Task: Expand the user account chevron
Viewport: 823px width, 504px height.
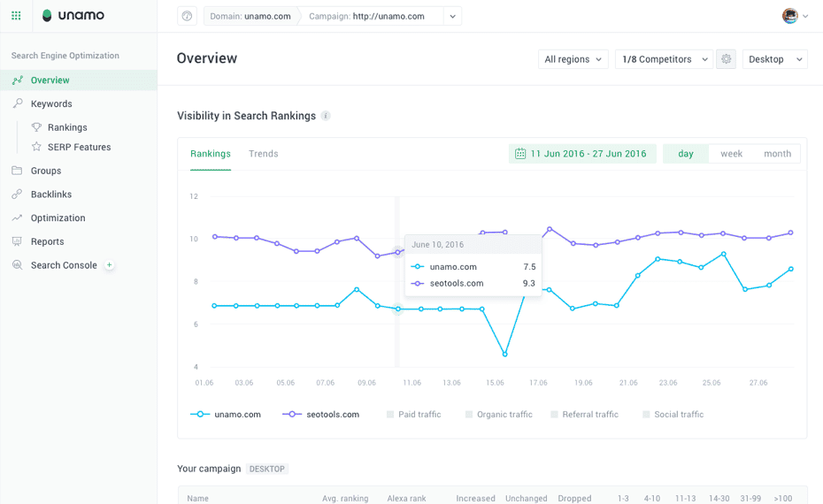Action: (x=805, y=16)
